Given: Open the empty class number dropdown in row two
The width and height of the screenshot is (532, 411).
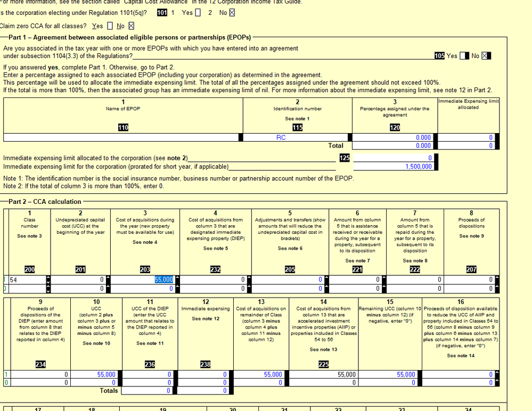Looking at the screenshot, I should coord(48,289).
